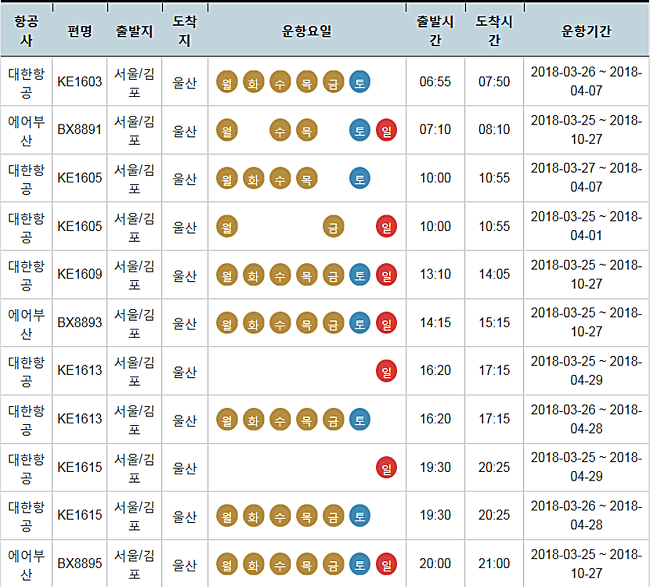Click the 토 icon in KE1613 row ending 04-28
The width and height of the screenshot is (650, 587).
360,419
